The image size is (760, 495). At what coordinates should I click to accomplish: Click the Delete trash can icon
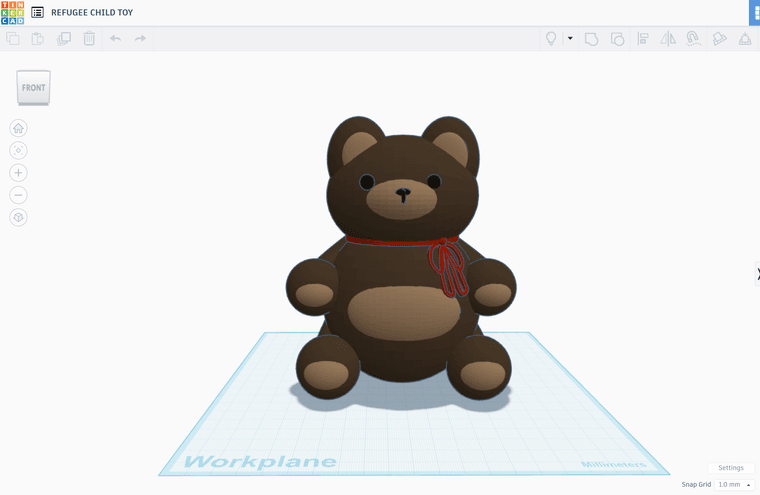[x=89, y=38]
